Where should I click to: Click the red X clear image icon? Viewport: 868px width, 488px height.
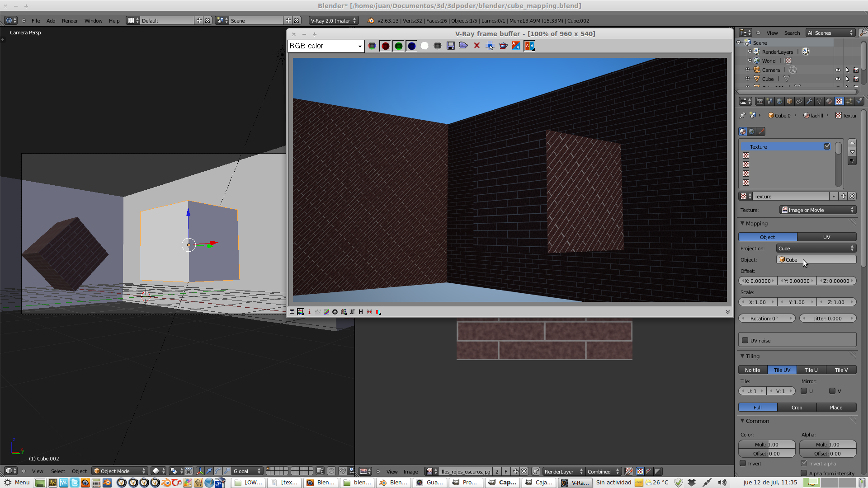click(476, 46)
